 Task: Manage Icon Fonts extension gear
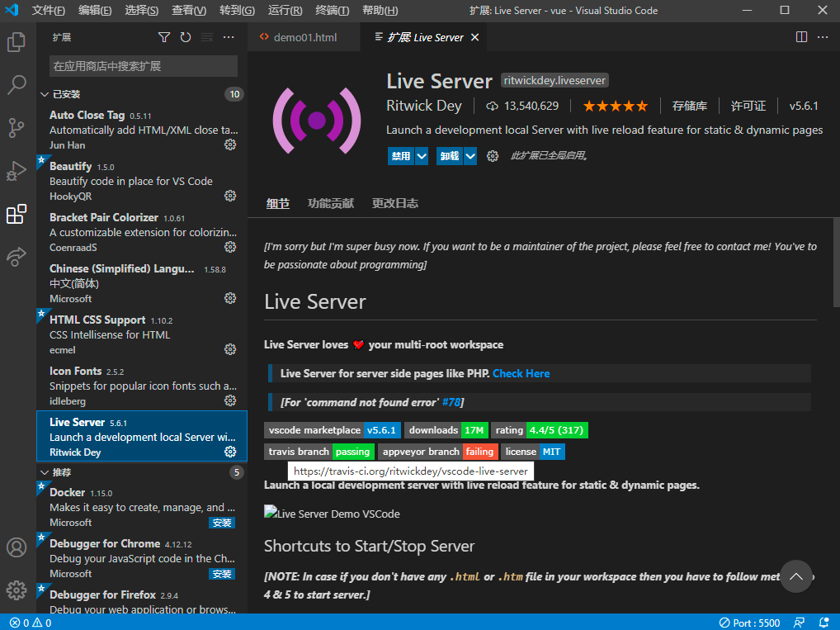coord(230,400)
